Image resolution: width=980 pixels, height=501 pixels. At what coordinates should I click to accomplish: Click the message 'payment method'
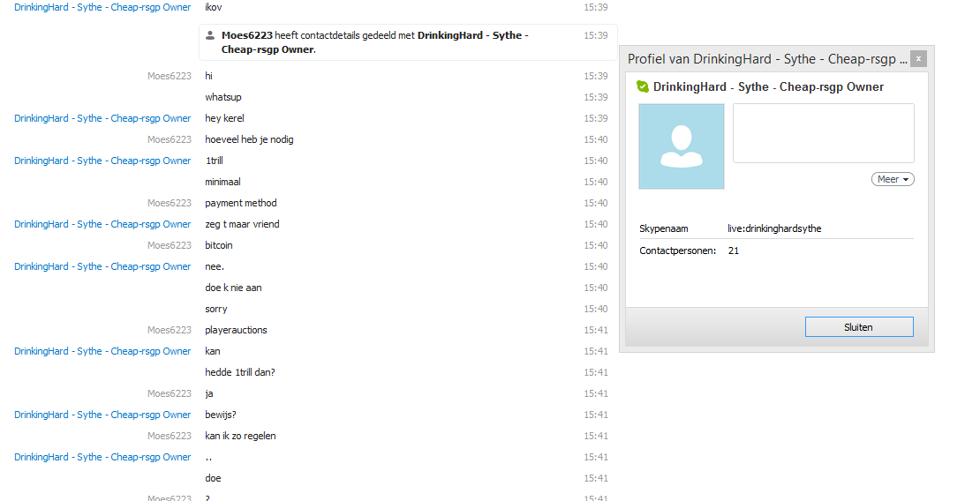[241, 203]
